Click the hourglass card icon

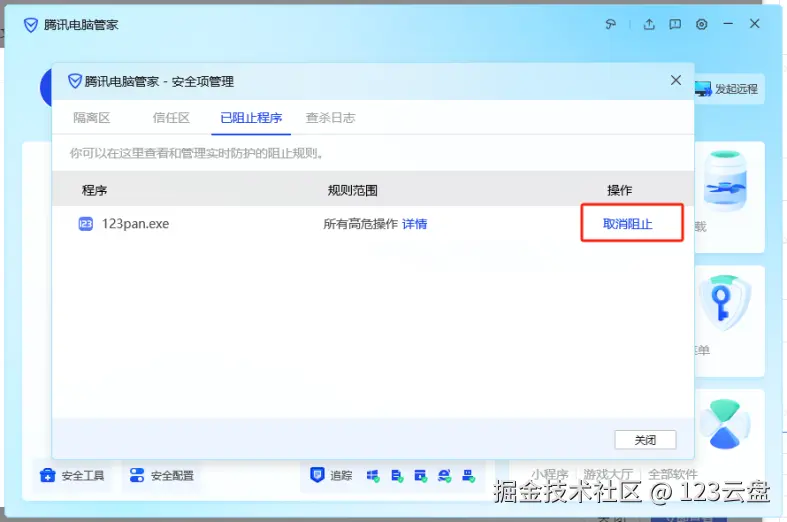(725, 424)
